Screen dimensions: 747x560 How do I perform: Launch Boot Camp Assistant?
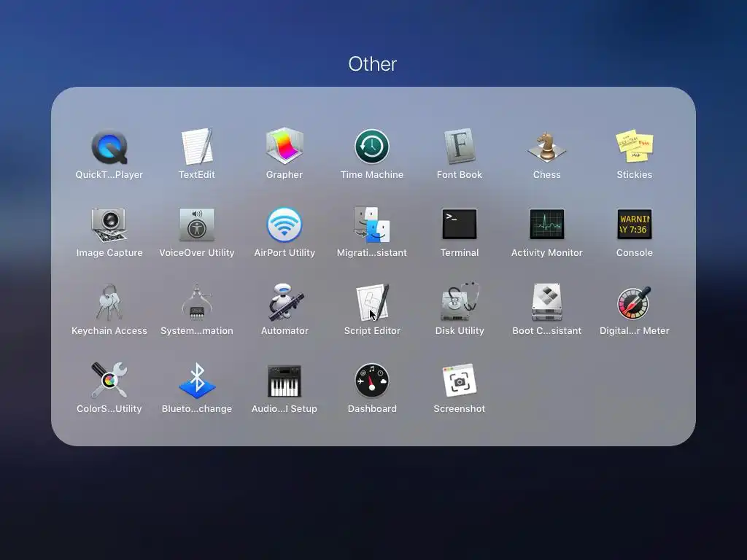click(547, 303)
